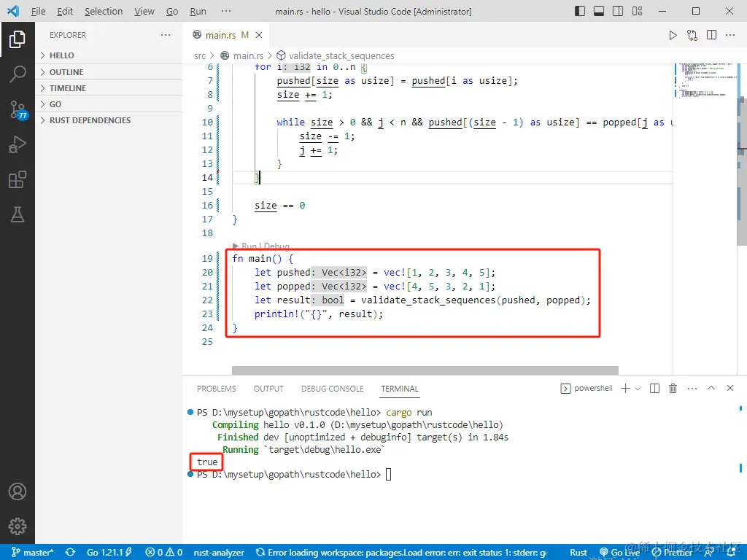Close the main.rs editor tab
Screen dimensions: 747x560
point(259,35)
